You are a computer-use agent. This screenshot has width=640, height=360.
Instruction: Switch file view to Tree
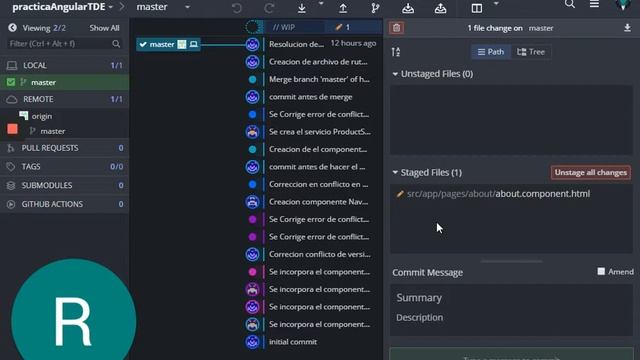coord(531,52)
